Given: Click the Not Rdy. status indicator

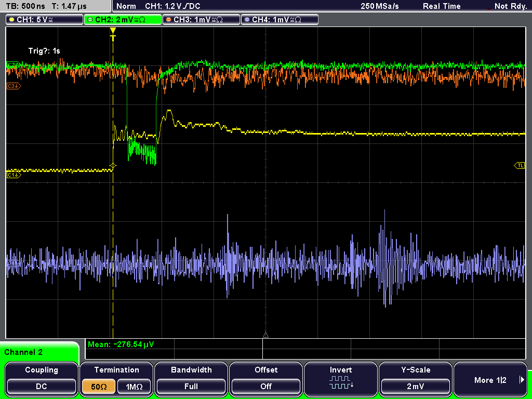Looking at the screenshot, I should tap(511, 6).
